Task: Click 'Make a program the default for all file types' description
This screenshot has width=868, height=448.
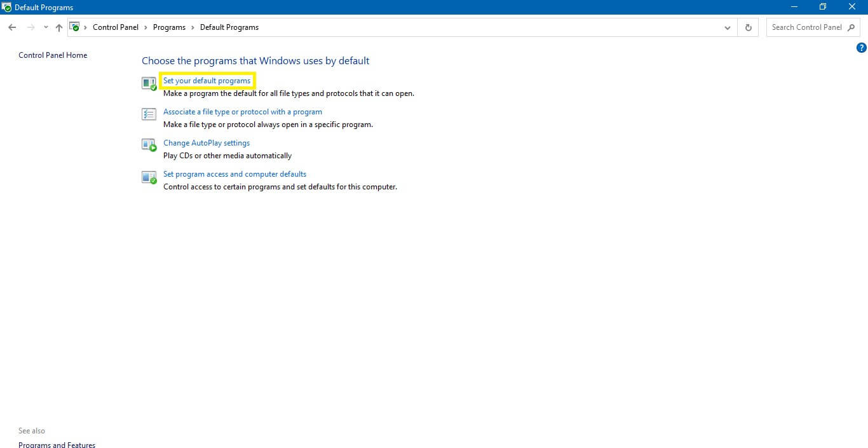Action: tap(288, 93)
